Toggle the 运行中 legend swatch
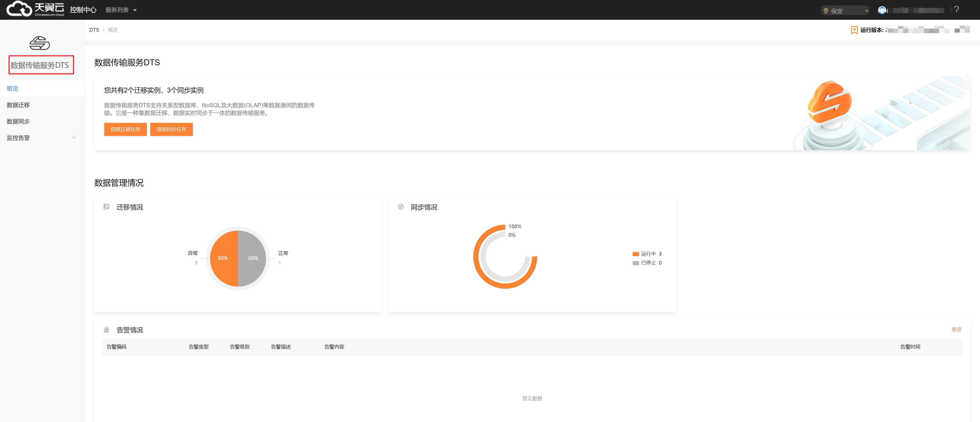Viewport: 980px width, 422px height. click(x=636, y=254)
